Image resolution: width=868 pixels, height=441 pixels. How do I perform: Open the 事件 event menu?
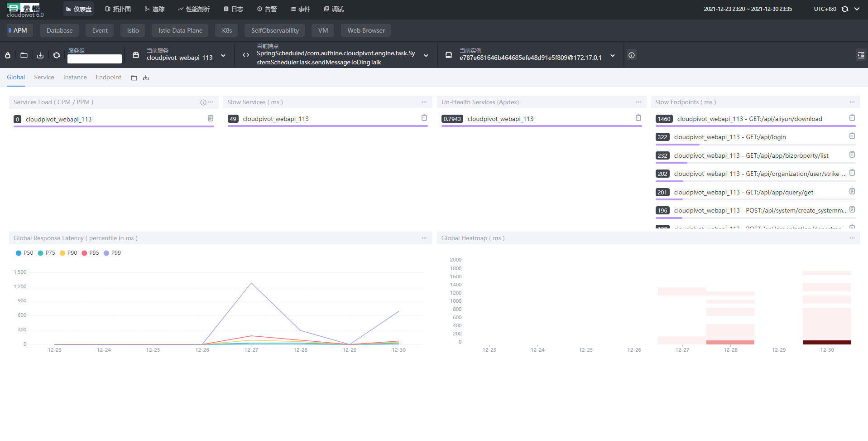300,9
